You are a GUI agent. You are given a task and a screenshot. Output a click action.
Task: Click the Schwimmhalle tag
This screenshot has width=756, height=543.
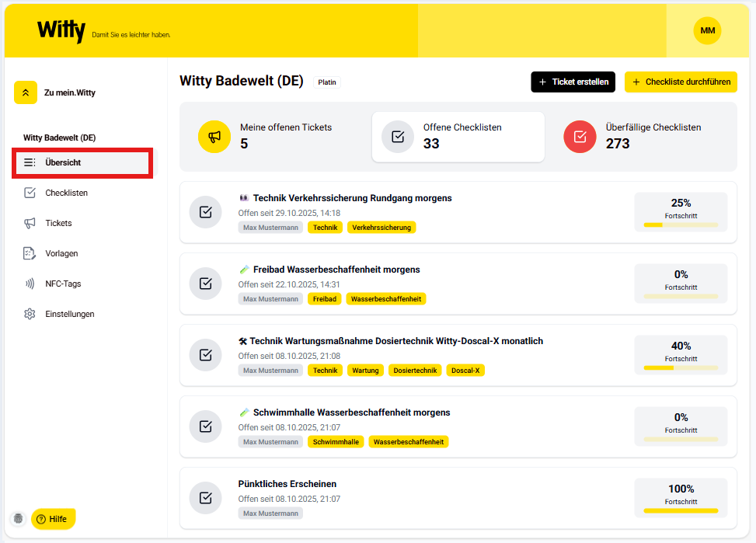click(336, 442)
